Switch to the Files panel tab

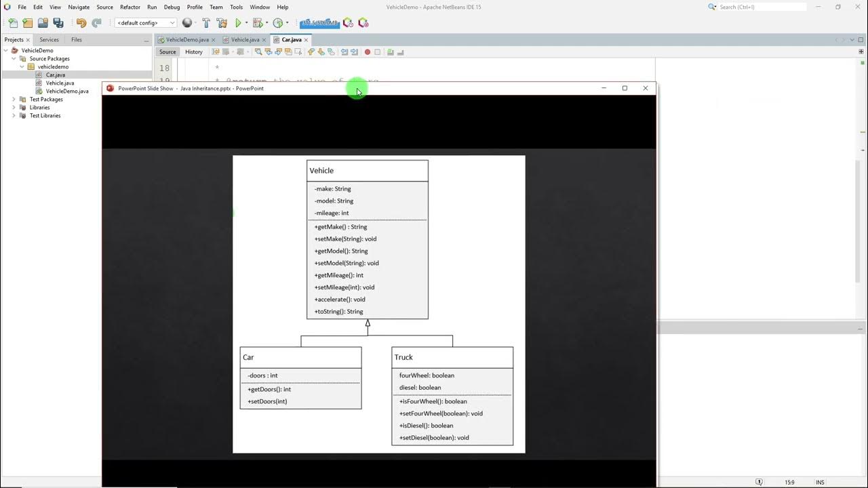(77, 40)
